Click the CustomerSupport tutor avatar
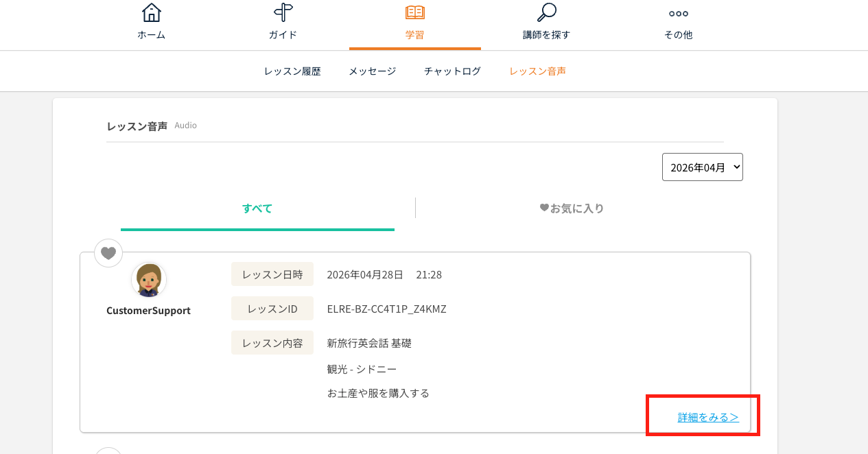 (148, 280)
